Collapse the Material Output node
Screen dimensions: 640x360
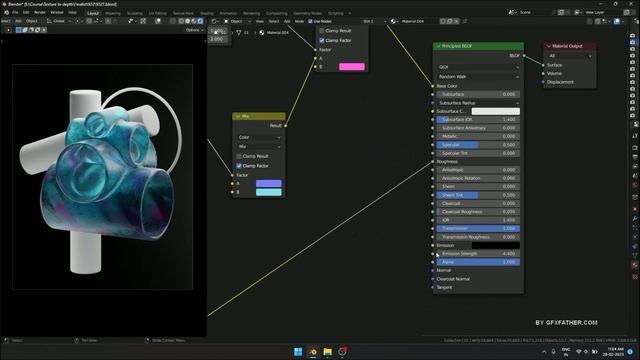tap(549, 47)
